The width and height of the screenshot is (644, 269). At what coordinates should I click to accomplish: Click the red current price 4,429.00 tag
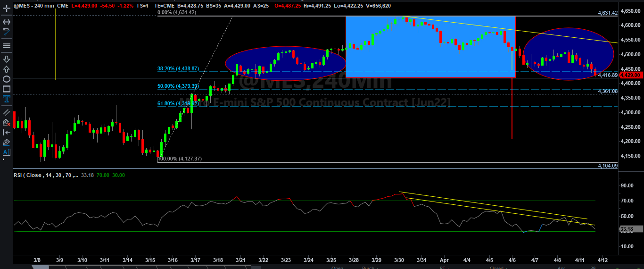[x=630, y=75]
